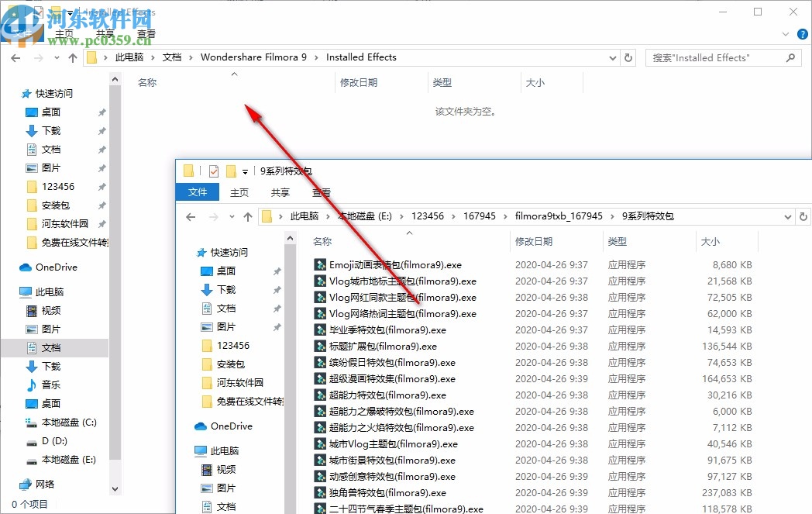The image size is (812, 514).
Task: Select Vlog网红同款主题包(filmora9).exe
Action: point(394,298)
